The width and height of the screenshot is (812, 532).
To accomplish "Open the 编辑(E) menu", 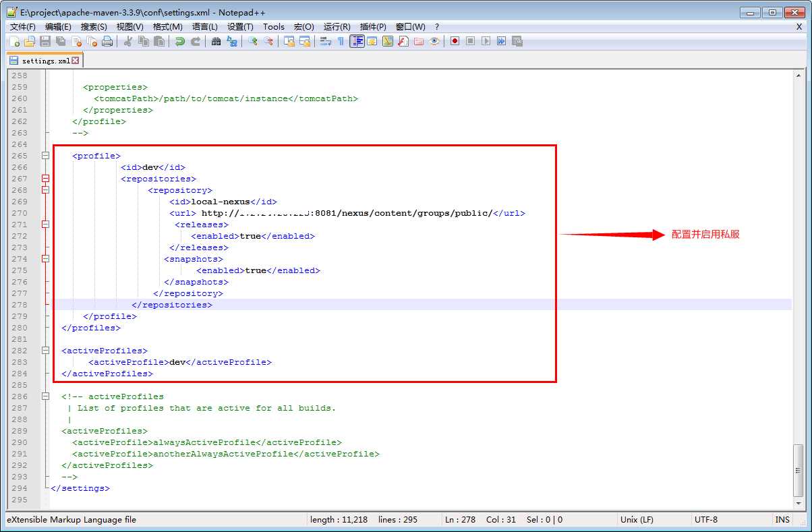I will [58, 26].
